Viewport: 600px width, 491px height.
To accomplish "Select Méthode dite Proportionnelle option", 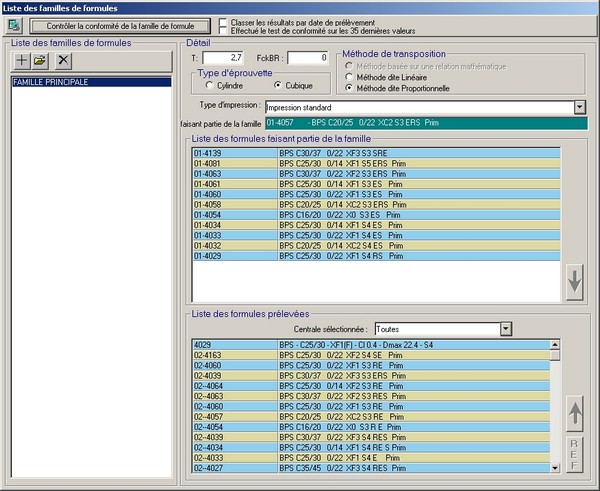I will point(349,88).
